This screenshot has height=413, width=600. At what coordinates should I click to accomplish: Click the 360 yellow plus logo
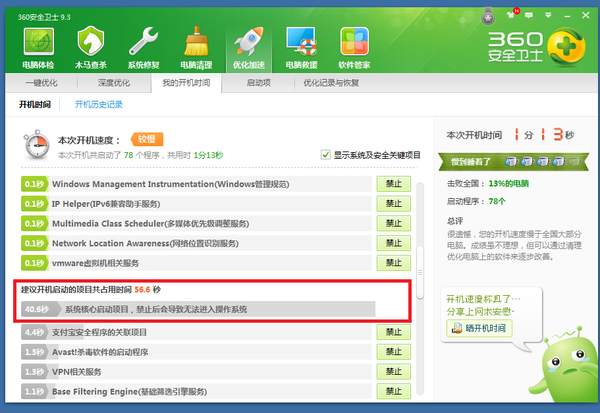coord(566,47)
